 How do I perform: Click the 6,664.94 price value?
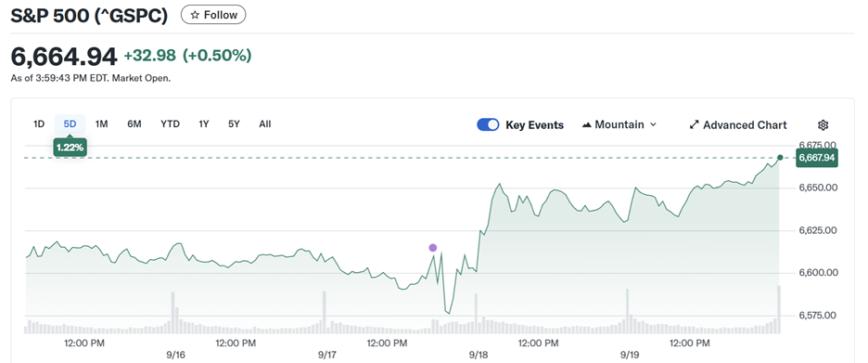64,56
